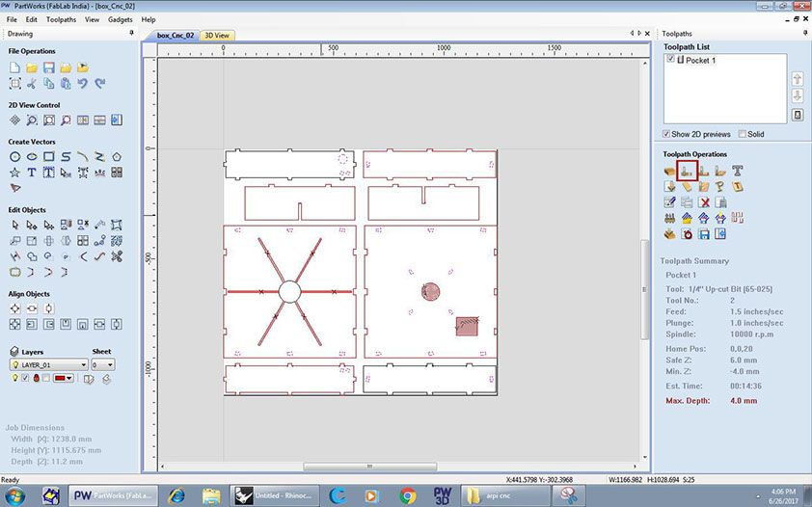Move toolpath down with the down arrow button
Screen dimensions: 812x507
[x=798, y=96]
